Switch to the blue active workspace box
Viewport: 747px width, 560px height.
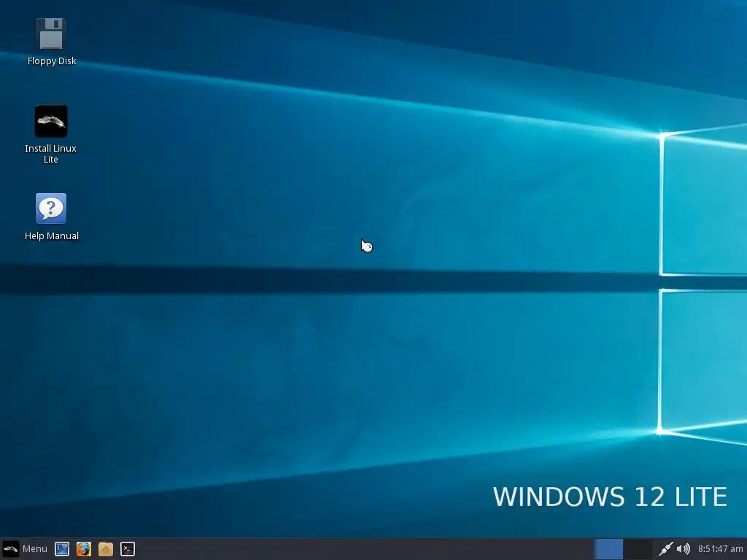click(608, 549)
